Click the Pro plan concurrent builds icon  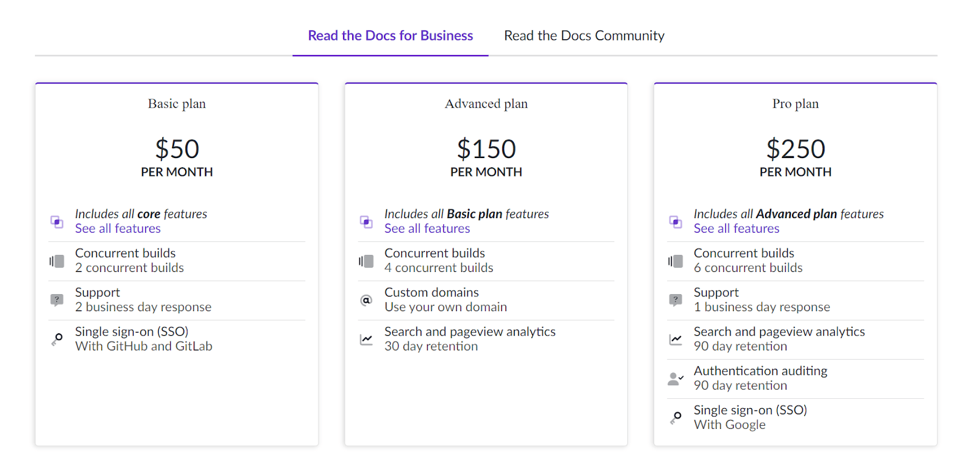coord(676,261)
